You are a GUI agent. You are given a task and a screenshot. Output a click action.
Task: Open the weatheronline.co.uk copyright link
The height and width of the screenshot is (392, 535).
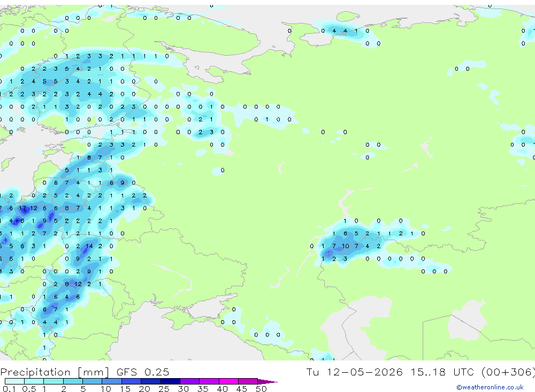pos(490,387)
